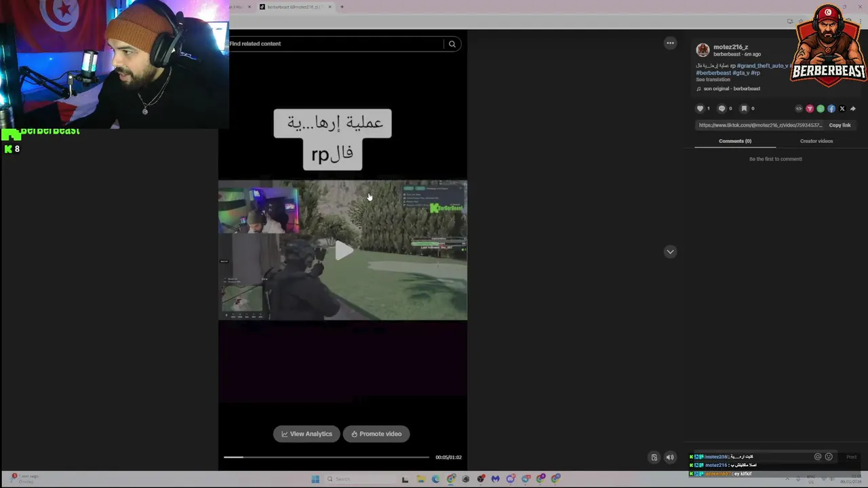Click the taskbar Search box
The height and width of the screenshot is (488, 868).
tap(359, 479)
